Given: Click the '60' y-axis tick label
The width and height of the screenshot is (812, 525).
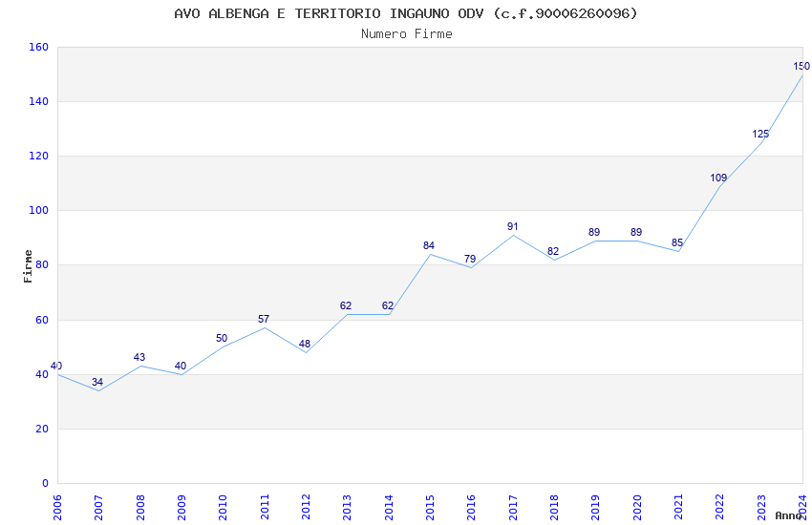Looking at the screenshot, I should click(x=41, y=320).
